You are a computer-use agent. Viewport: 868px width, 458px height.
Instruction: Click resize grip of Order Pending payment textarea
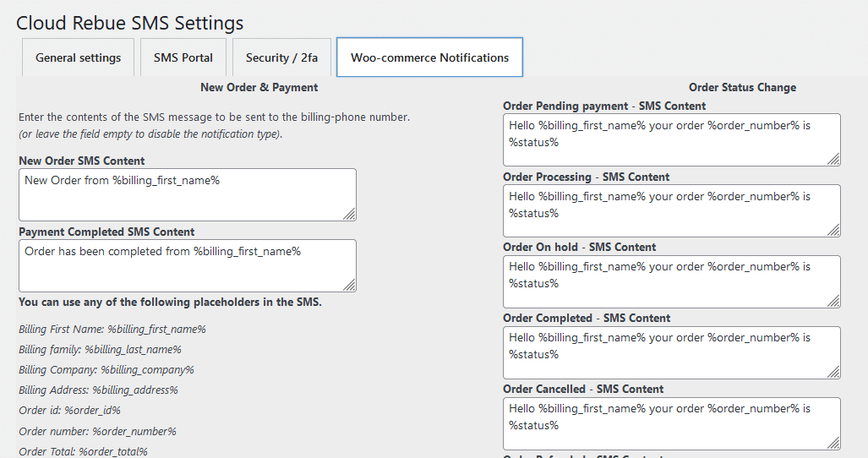833,160
